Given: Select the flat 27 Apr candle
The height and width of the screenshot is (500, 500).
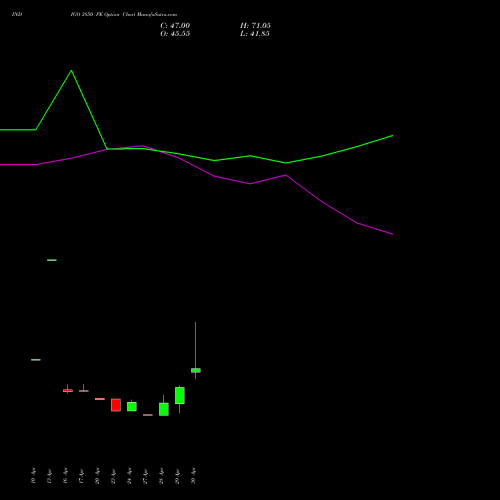Looking at the screenshot, I should [x=148, y=415].
